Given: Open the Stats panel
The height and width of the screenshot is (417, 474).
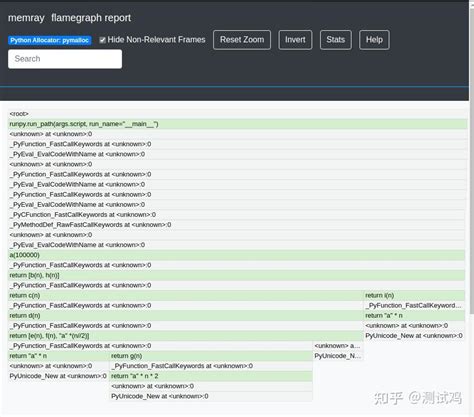Looking at the screenshot, I should 336,40.
